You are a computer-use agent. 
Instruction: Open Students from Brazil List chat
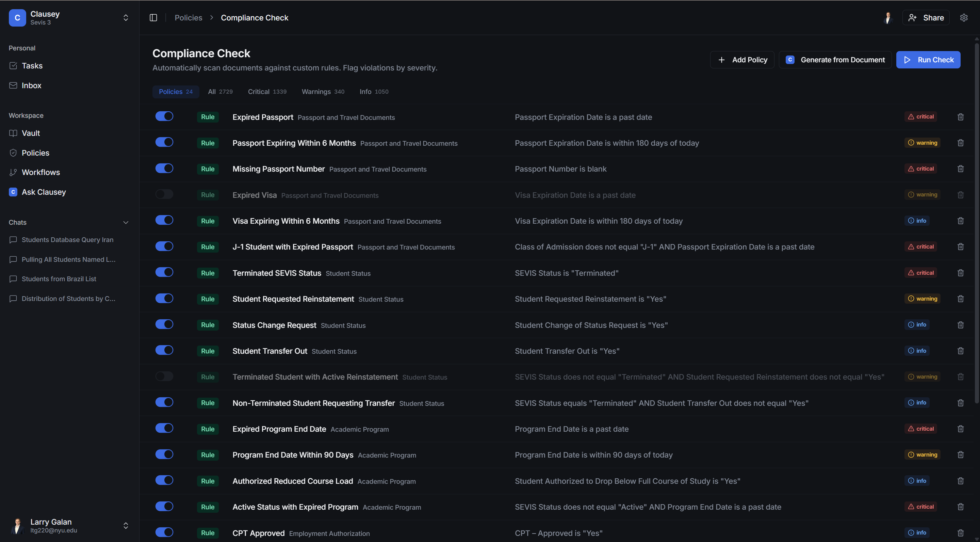tap(59, 279)
